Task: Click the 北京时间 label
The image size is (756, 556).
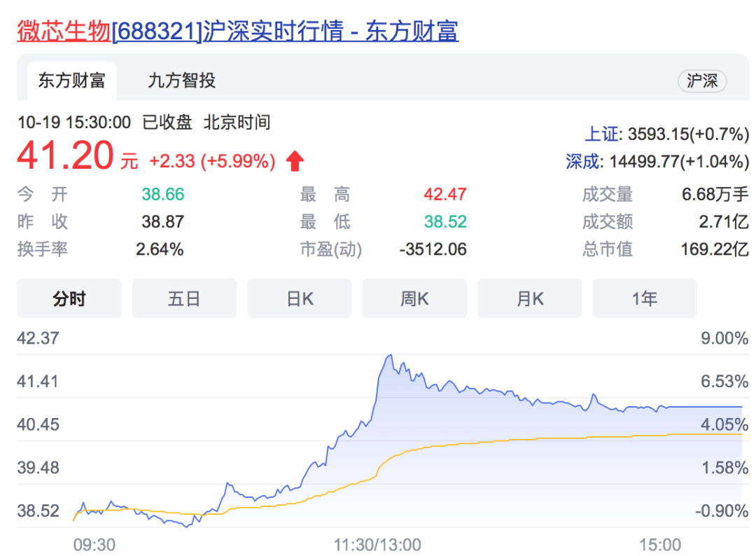Action: [x=237, y=123]
